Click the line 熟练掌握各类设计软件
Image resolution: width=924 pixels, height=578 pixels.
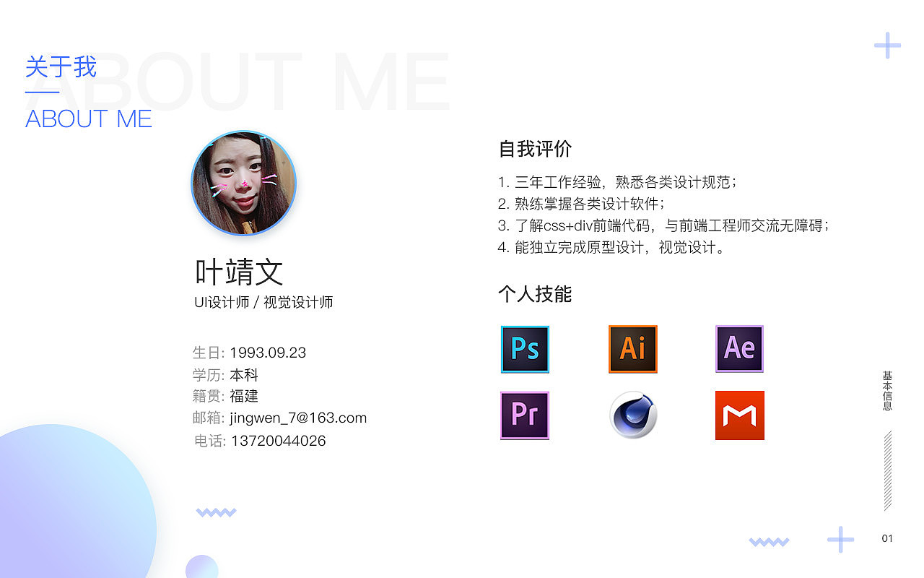[581, 204]
